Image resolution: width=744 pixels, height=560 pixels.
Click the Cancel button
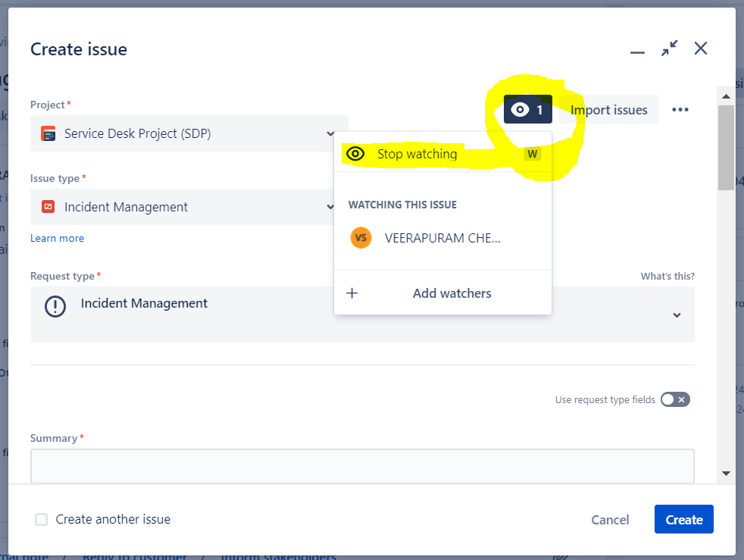click(x=610, y=520)
